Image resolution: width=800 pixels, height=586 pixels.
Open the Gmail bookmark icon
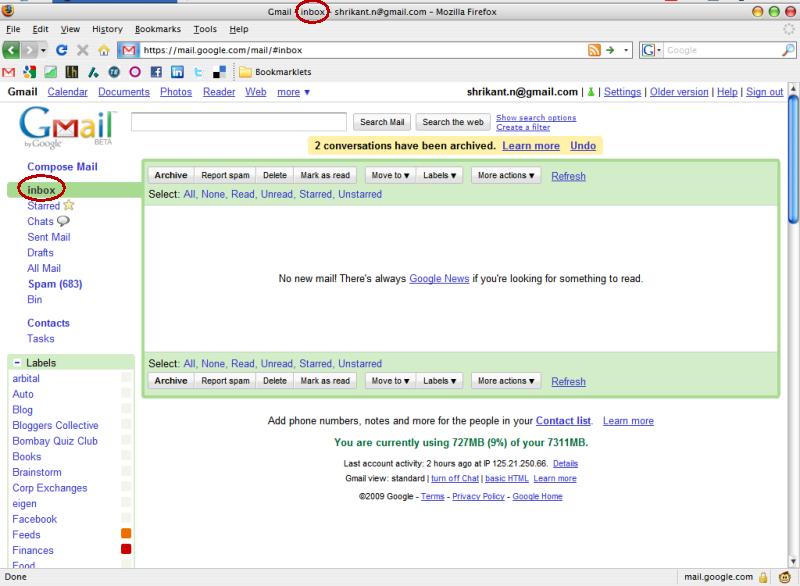click(x=8, y=71)
